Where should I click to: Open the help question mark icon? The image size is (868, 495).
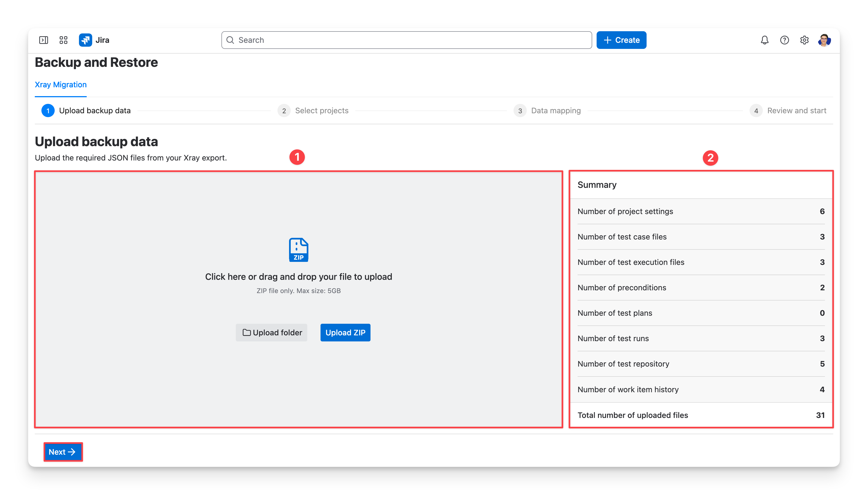coord(784,40)
